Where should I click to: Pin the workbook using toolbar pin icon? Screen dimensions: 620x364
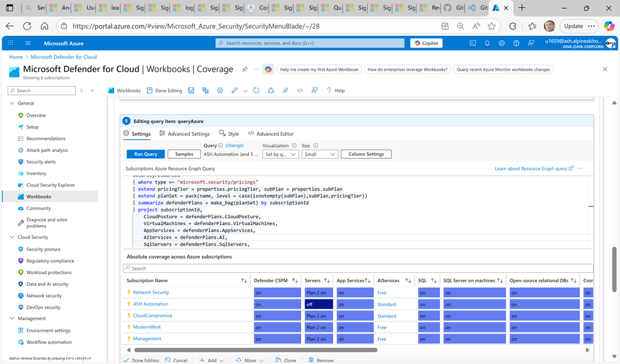285,91
